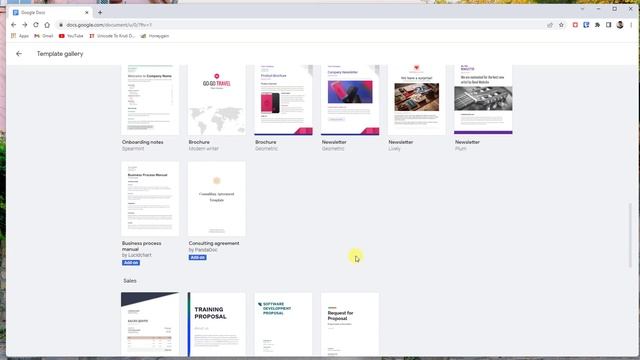640x360 pixels.
Task: Open the Extensions puzzle piece menu
Action: 597,25
